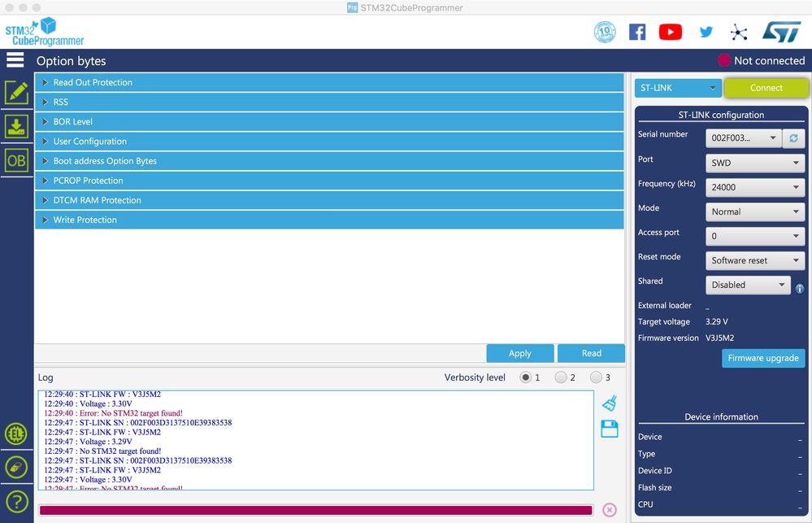Select the OB option bytes icon
The height and width of the screenshot is (523, 812).
point(16,161)
